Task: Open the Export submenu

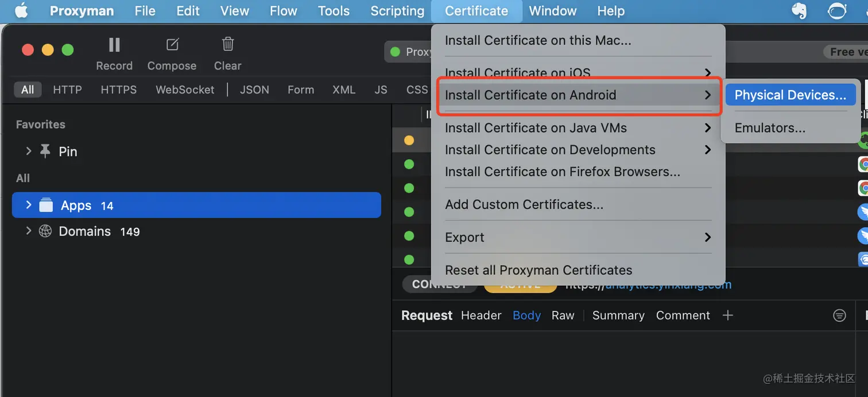Action: [x=578, y=237]
